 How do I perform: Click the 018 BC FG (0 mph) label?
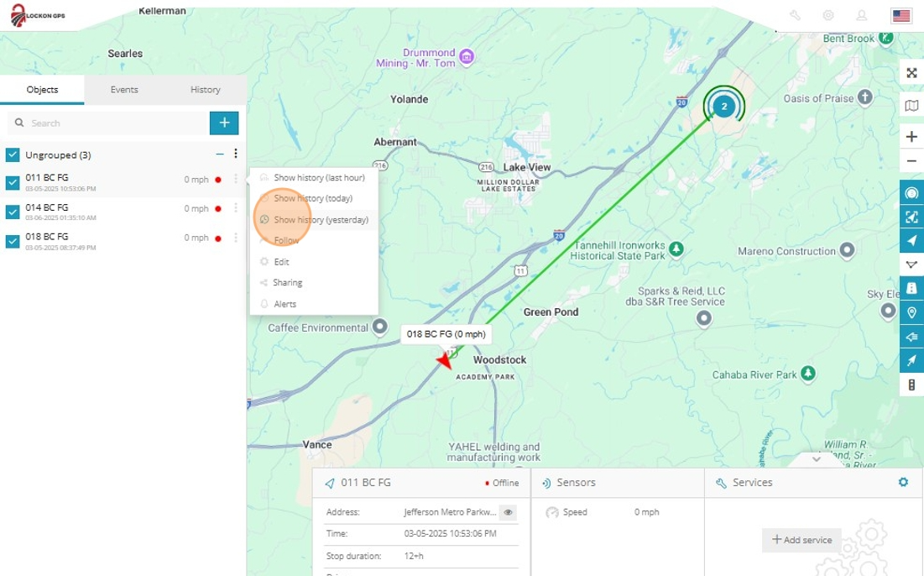[x=446, y=333]
